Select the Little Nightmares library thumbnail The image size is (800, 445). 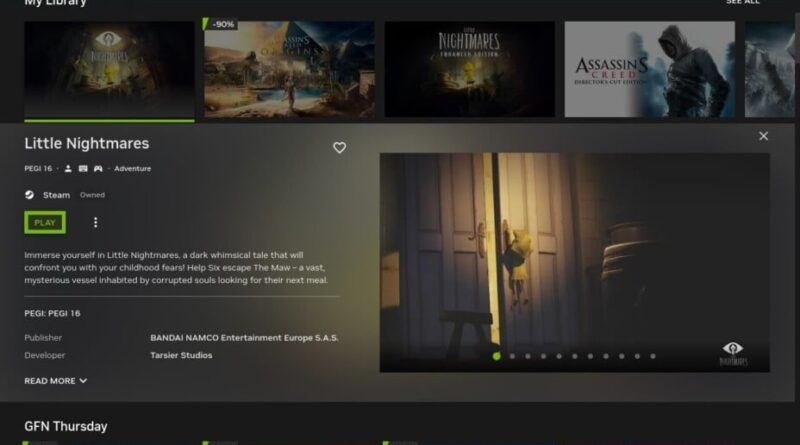point(109,69)
